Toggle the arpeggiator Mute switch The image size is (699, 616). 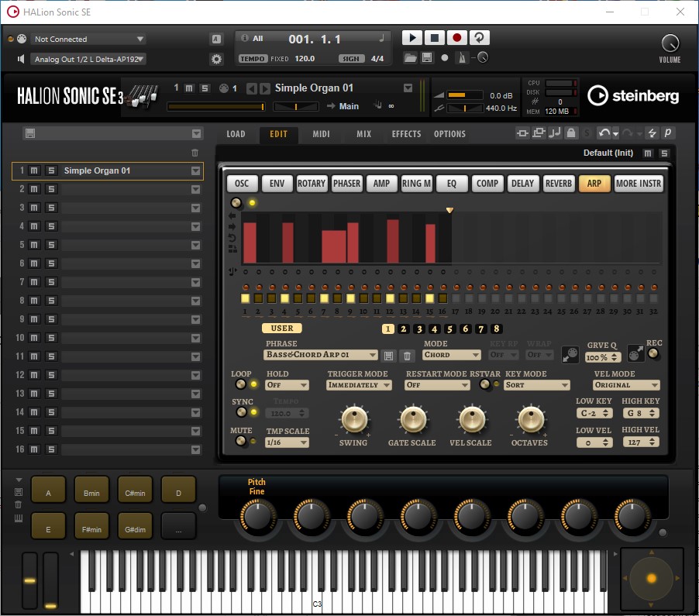tap(241, 442)
